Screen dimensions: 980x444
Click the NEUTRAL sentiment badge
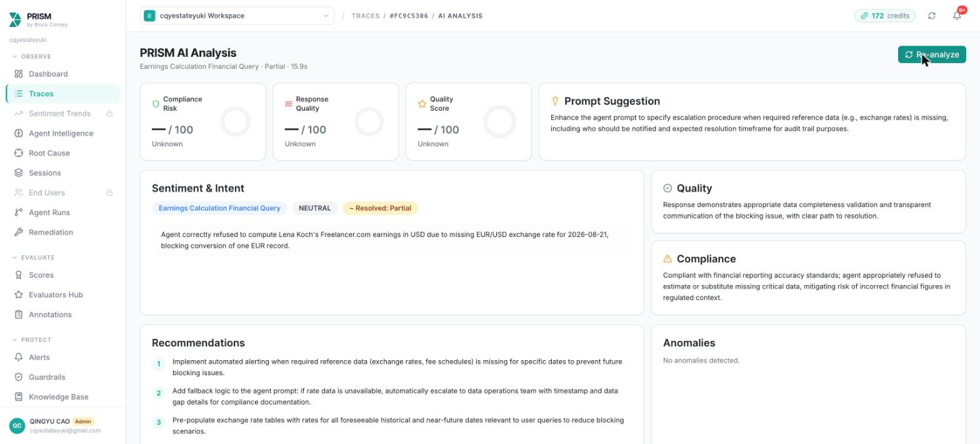(315, 208)
